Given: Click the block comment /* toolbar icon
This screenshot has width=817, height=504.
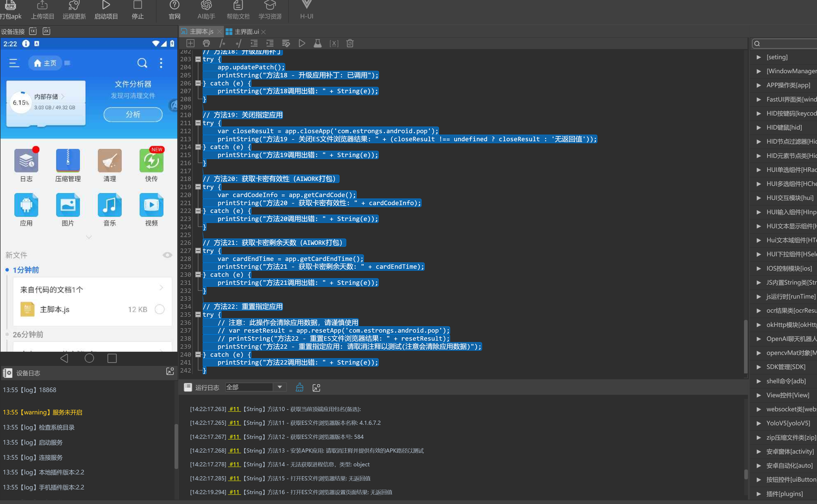Looking at the screenshot, I should (222, 43).
